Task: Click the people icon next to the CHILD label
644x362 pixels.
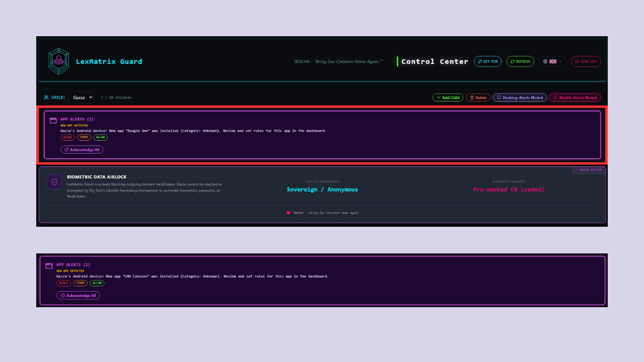Action: tap(46, 98)
